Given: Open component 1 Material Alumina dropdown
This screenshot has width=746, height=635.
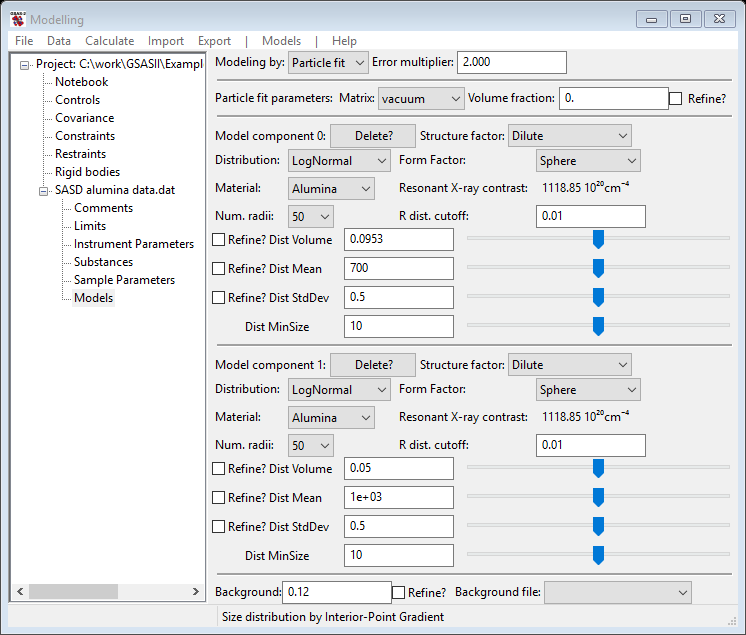Looking at the screenshot, I should click(x=331, y=418).
